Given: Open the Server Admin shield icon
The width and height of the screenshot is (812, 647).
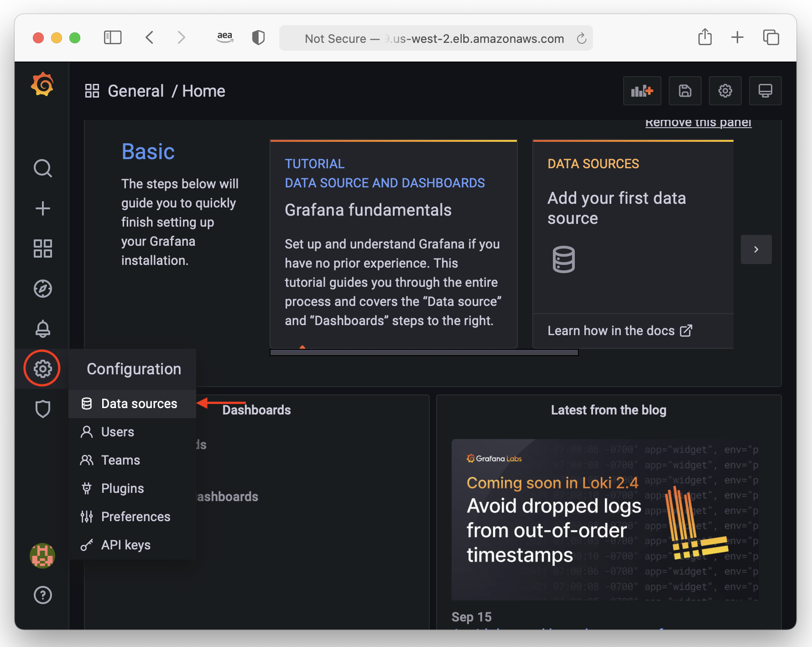Looking at the screenshot, I should (x=43, y=409).
